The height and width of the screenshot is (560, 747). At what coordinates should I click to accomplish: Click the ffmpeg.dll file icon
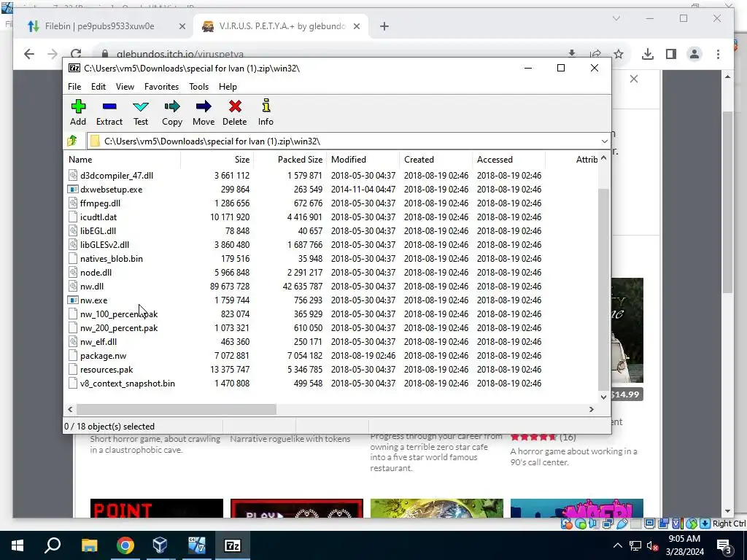pos(72,203)
